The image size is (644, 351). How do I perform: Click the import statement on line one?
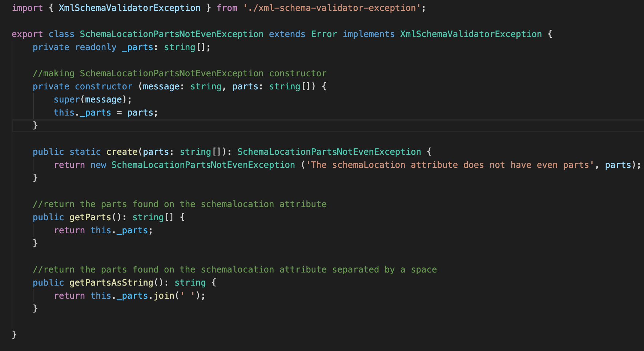27,8
